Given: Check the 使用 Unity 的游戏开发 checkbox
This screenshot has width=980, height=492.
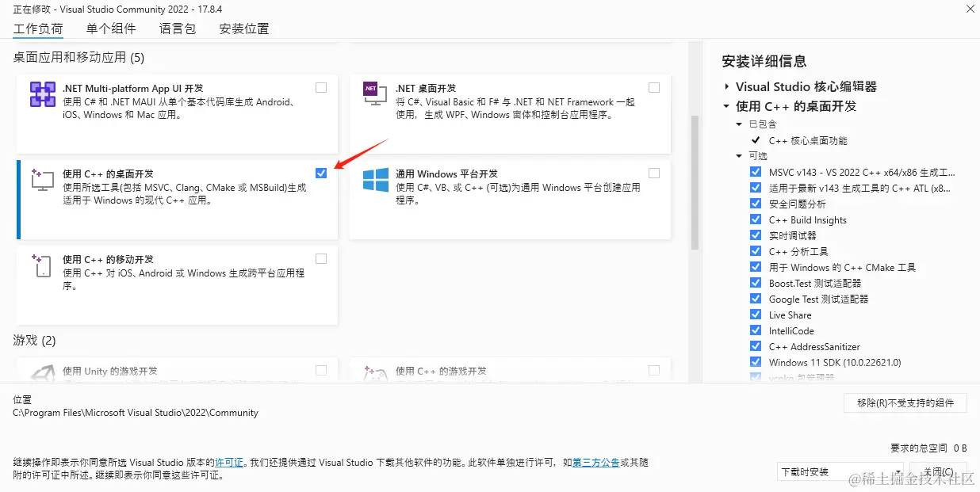Looking at the screenshot, I should click(x=321, y=370).
